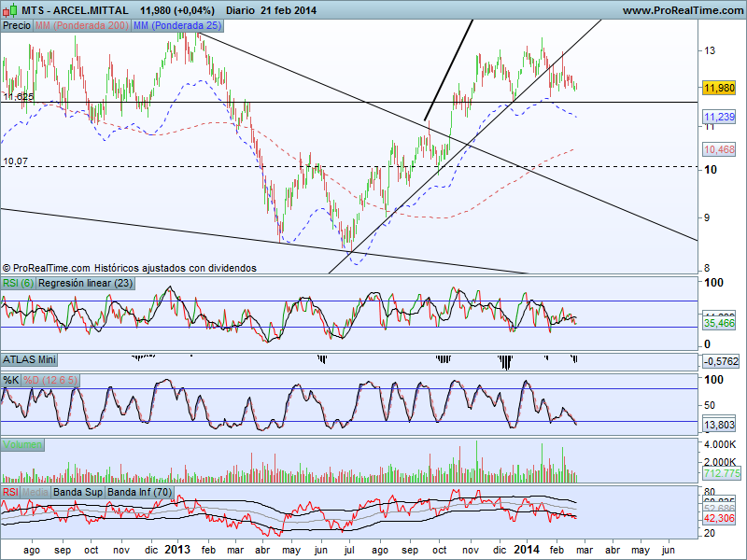This screenshot has height=560, width=747.
Task: Click the red 42,306 RSI value tag
Action: 719,518
